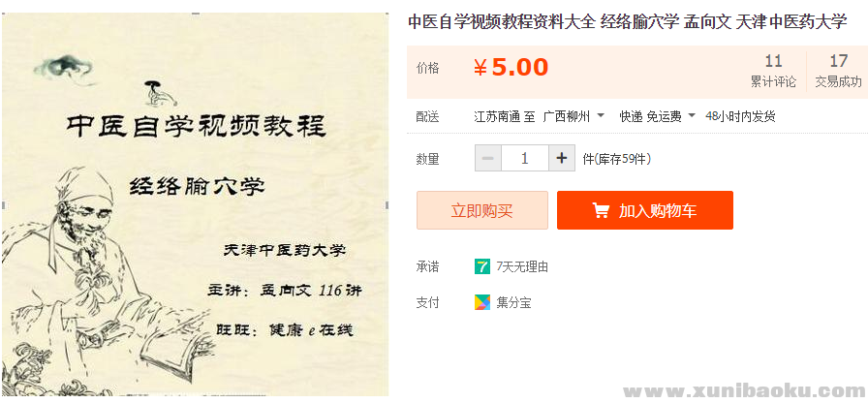Click the colorful 集分宝 payment icon

click(481, 302)
